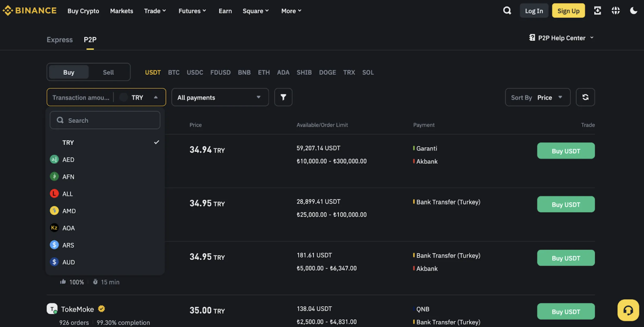644x327 pixels.
Task: Toggle dark mode moon icon
Action: (633, 11)
